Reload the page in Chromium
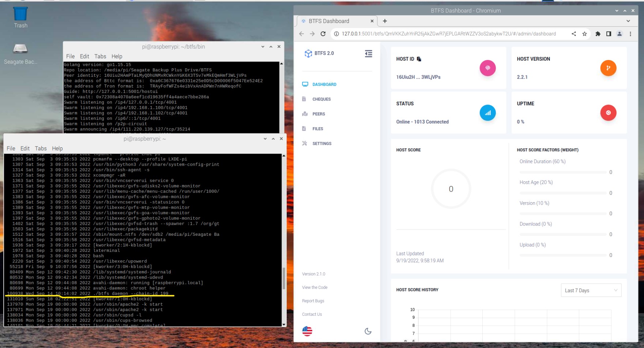This screenshot has height=348, width=644. tap(323, 34)
